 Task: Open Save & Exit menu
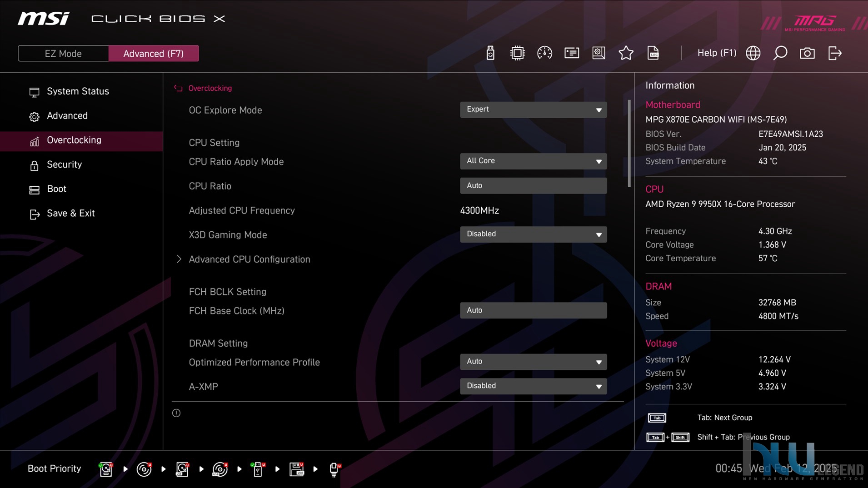click(x=71, y=214)
